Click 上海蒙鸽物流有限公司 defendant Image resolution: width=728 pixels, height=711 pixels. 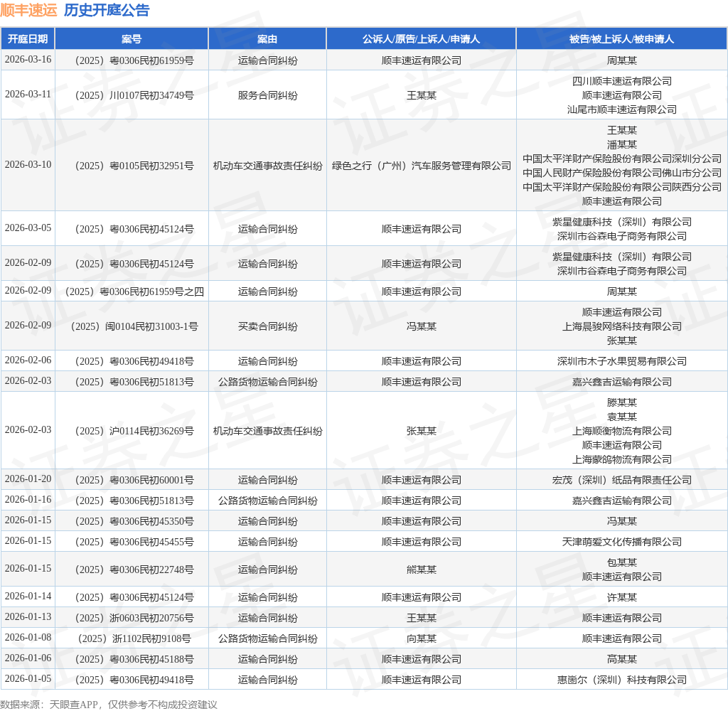click(x=621, y=459)
